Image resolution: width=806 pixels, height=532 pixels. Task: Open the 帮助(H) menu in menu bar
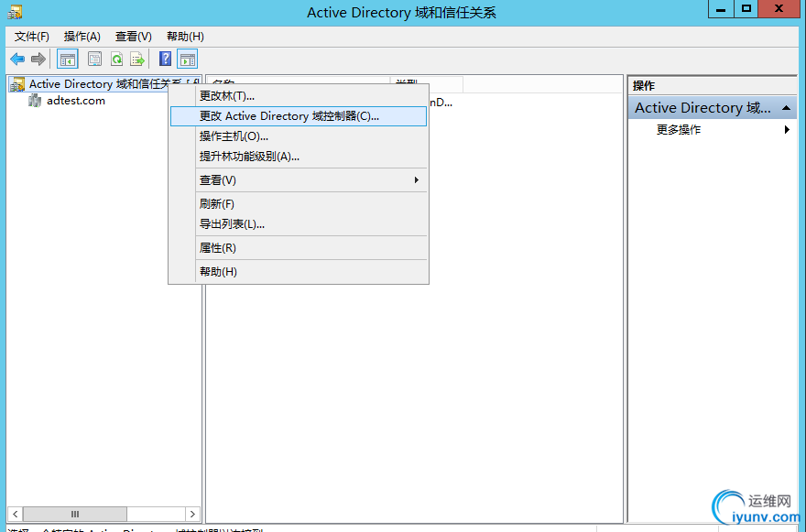point(186,37)
